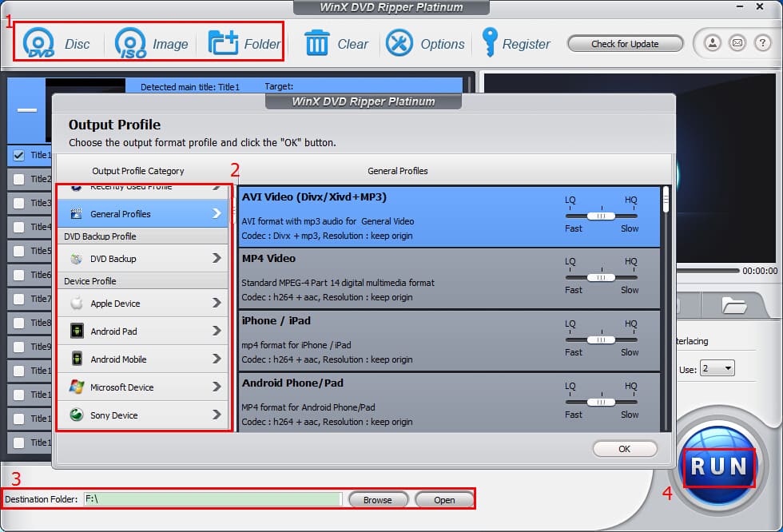Click the preview playback progress bar
Image resolution: width=783 pixels, height=532 pixels.
708,271
